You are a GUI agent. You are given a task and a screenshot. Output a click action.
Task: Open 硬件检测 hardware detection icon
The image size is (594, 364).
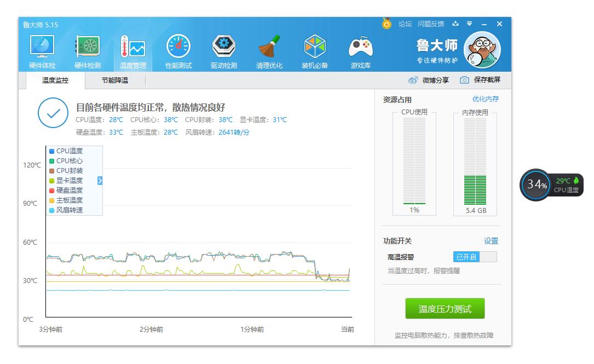click(x=88, y=52)
